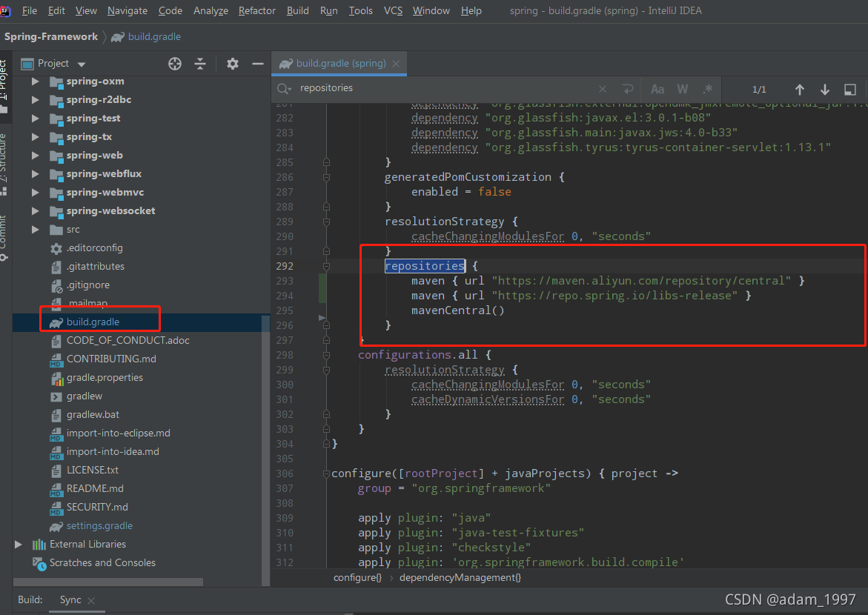Open the Sync tab in Build panel
The width and height of the screenshot is (868, 615).
pyautogui.click(x=70, y=600)
